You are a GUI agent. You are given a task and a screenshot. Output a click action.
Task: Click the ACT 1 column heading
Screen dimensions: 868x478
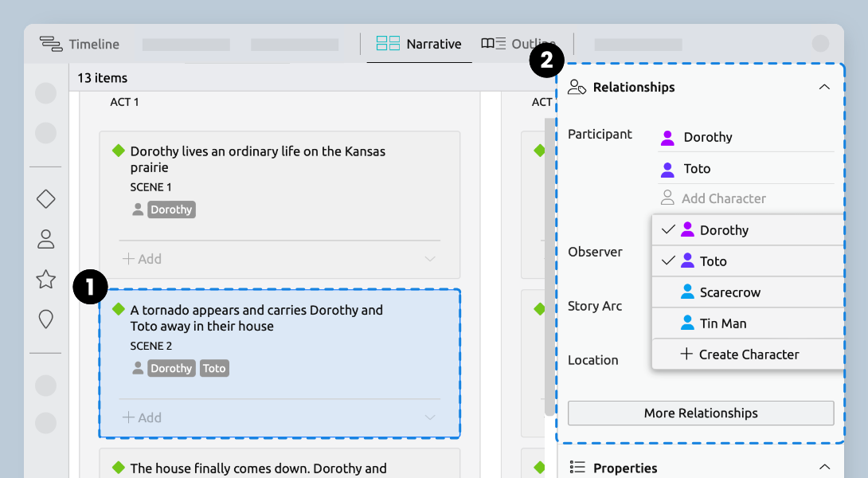124,102
